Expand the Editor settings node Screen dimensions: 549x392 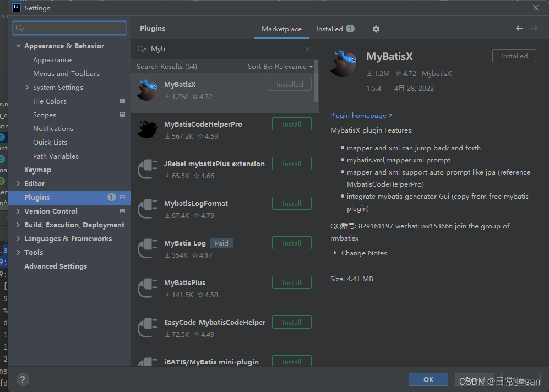18,183
